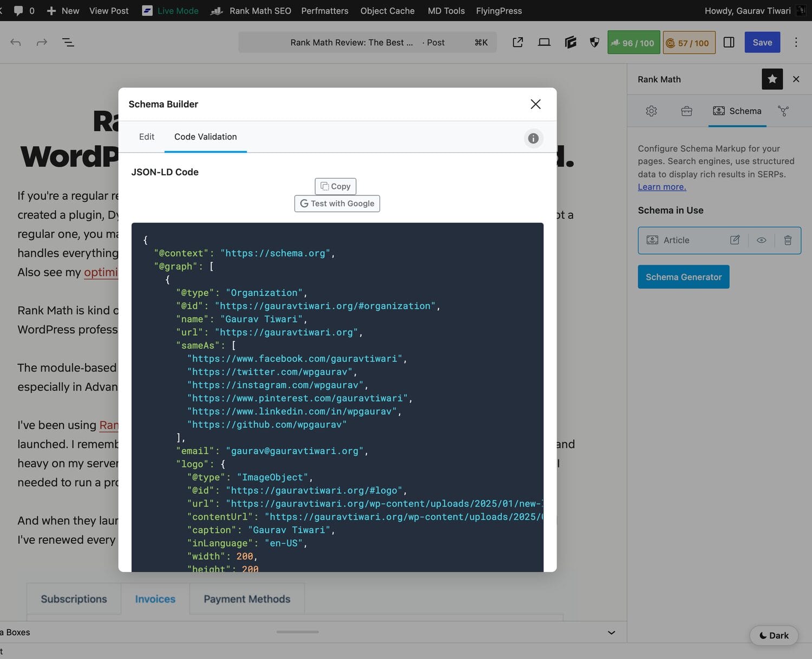Open Perfmatters admin menu

(x=325, y=11)
